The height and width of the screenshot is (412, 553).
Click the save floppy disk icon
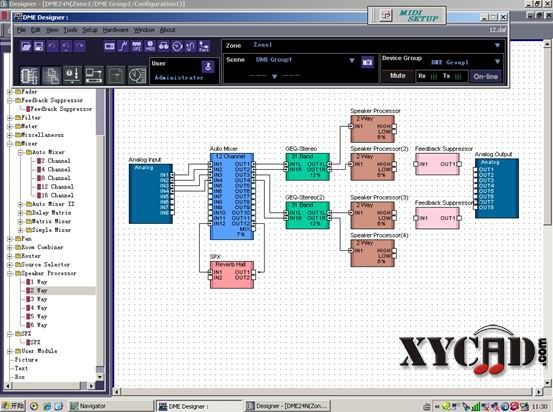click(x=39, y=46)
